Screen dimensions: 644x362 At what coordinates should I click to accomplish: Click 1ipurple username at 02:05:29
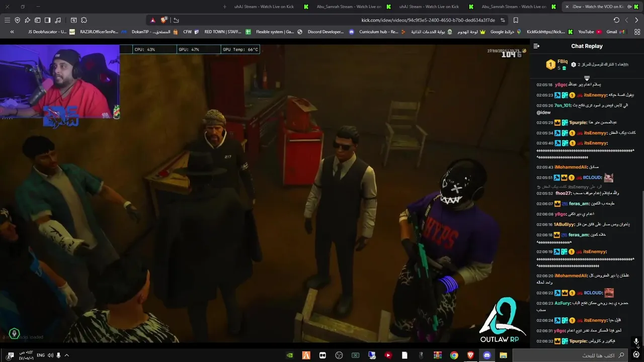(579, 122)
